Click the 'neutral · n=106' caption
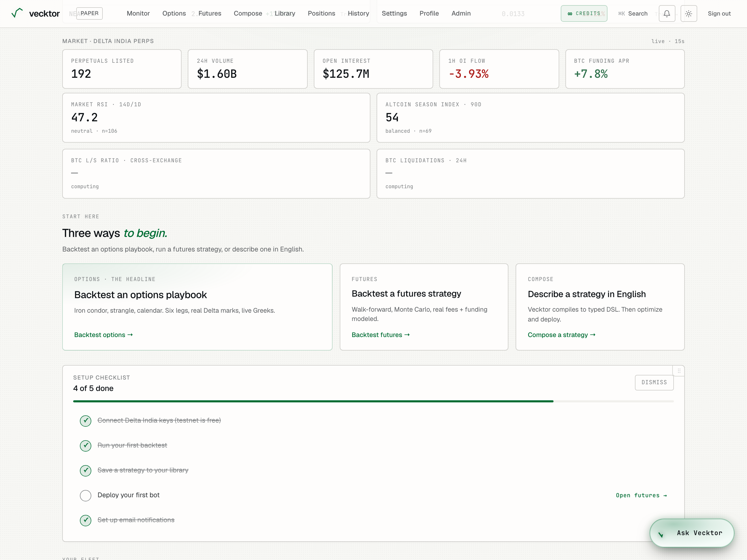Image resolution: width=747 pixels, height=560 pixels. tap(94, 131)
